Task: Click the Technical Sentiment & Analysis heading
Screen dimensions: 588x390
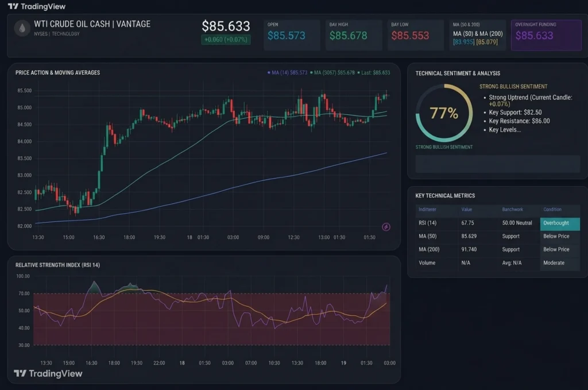Action: click(x=458, y=74)
